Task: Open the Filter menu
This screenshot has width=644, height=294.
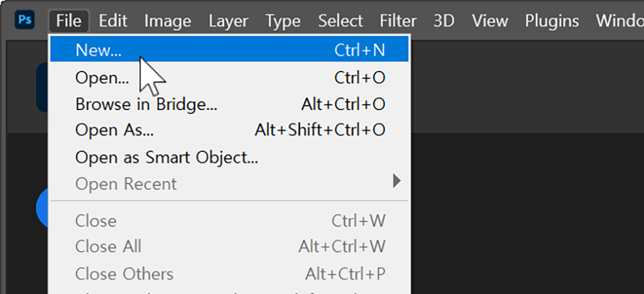Action: pyautogui.click(x=398, y=21)
